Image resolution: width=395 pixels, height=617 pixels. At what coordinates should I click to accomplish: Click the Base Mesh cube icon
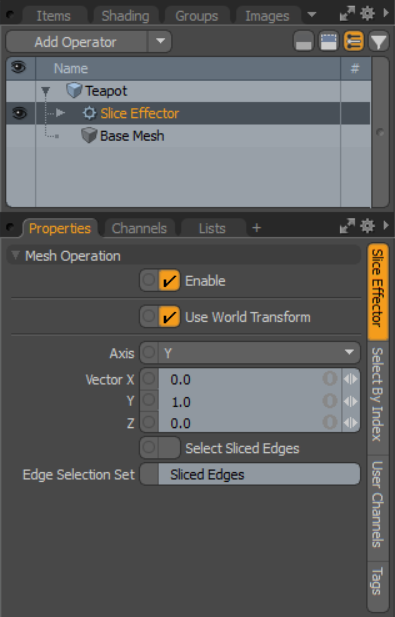pos(89,136)
